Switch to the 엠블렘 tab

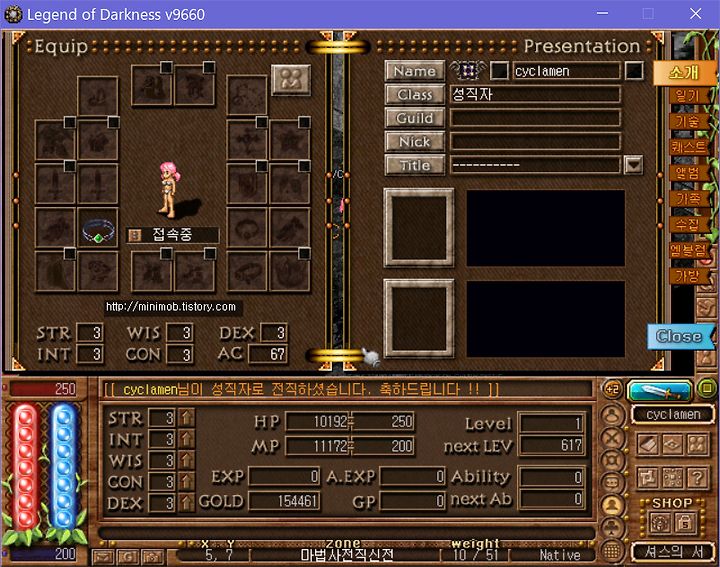pos(687,250)
